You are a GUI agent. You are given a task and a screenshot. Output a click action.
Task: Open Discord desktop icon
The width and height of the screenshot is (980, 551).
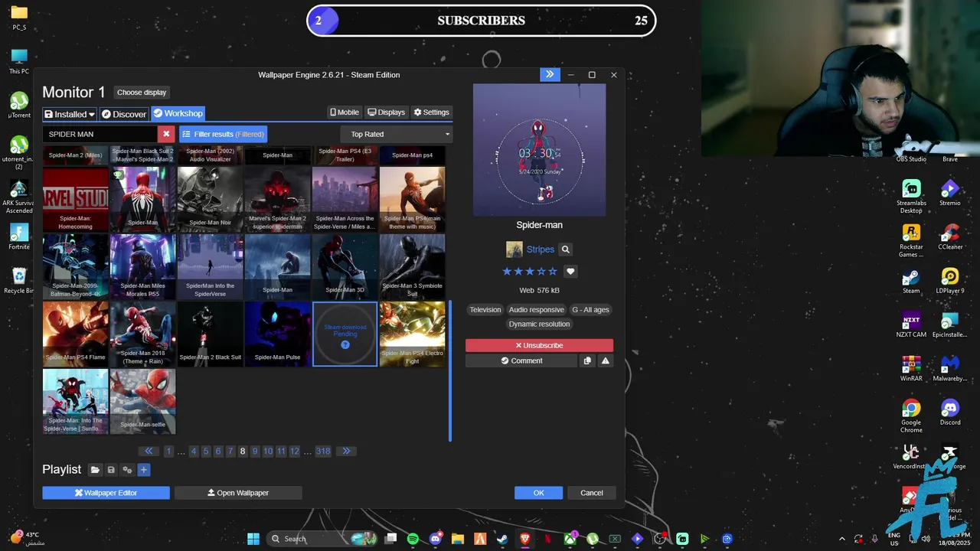coord(950,412)
